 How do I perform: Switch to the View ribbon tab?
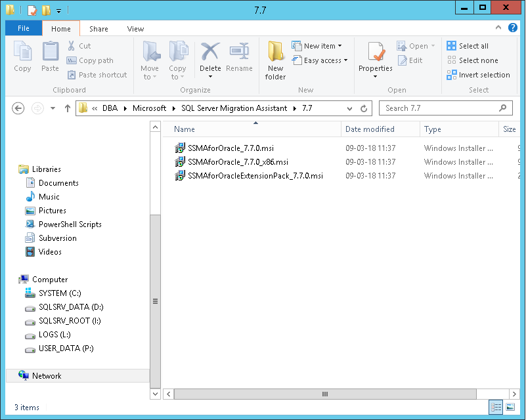[x=135, y=29]
